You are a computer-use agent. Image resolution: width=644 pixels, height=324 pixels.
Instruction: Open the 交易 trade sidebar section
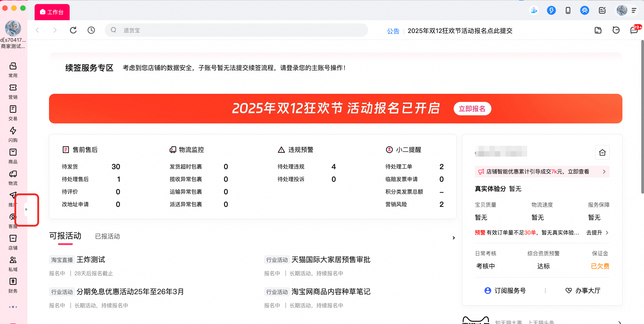13,113
